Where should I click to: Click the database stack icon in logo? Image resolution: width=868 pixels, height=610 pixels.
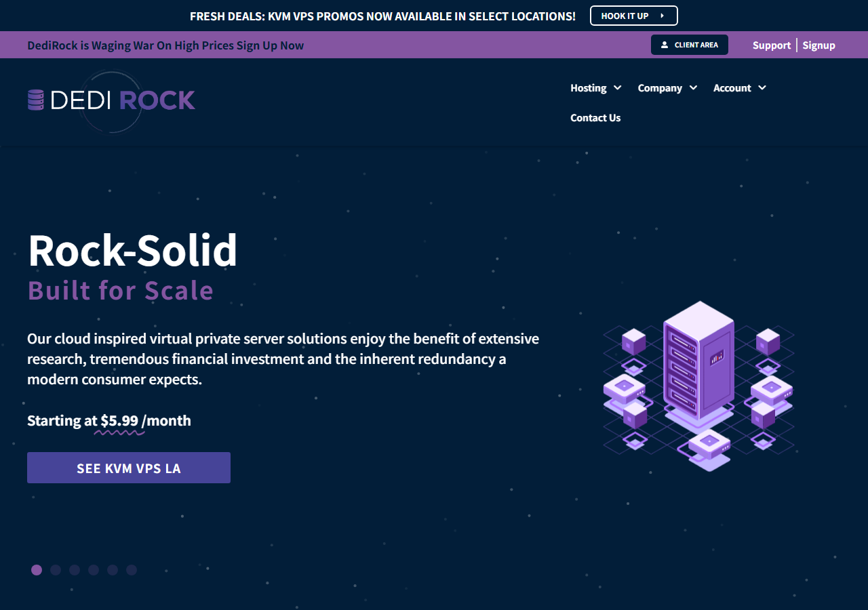coord(36,100)
